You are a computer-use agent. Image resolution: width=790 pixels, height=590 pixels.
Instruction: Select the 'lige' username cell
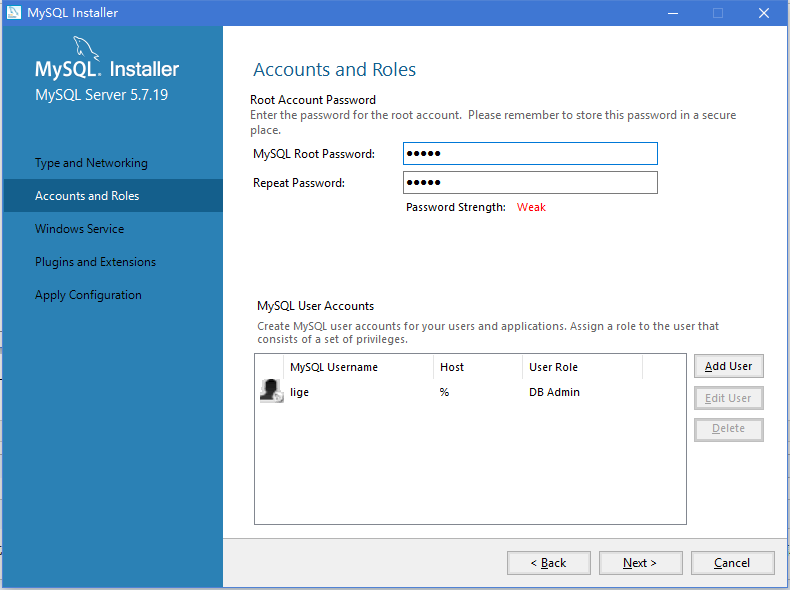pos(299,392)
